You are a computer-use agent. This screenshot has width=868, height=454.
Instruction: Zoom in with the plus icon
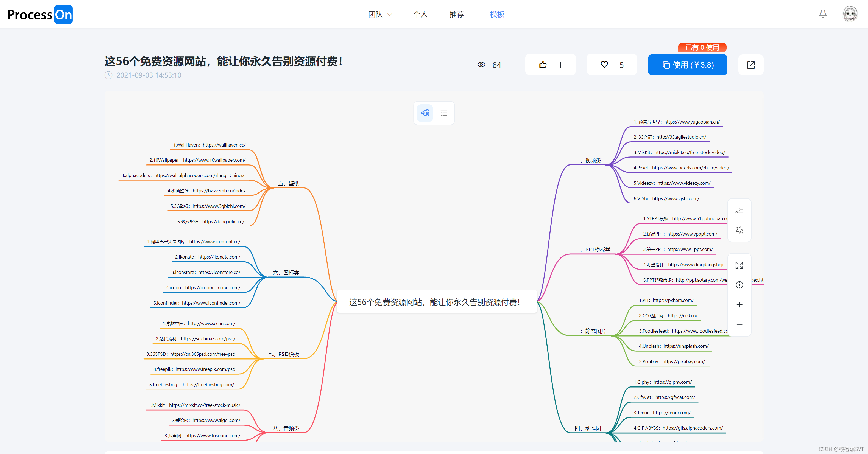click(739, 304)
